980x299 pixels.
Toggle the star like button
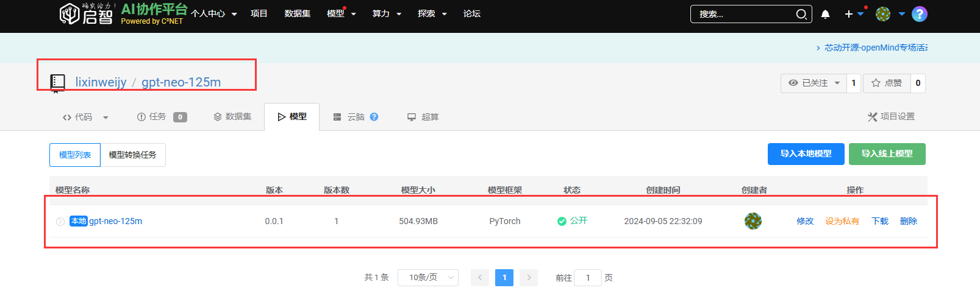click(x=887, y=83)
